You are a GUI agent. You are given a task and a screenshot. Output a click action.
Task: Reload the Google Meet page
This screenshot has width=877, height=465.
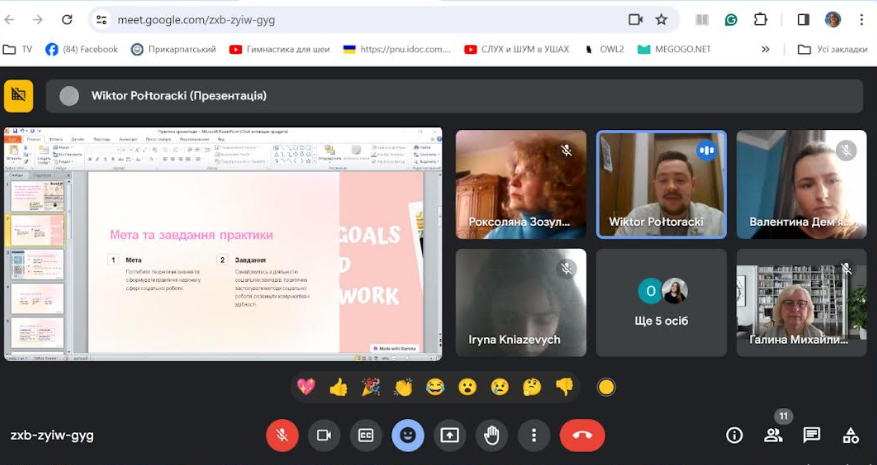pyautogui.click(x=67, y=20)
